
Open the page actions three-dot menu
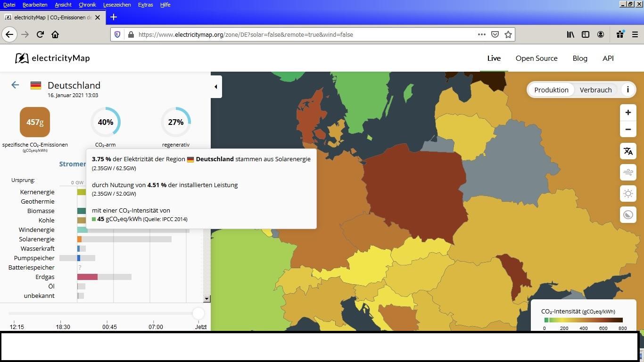pyautogui.click(x=481, y=34)
